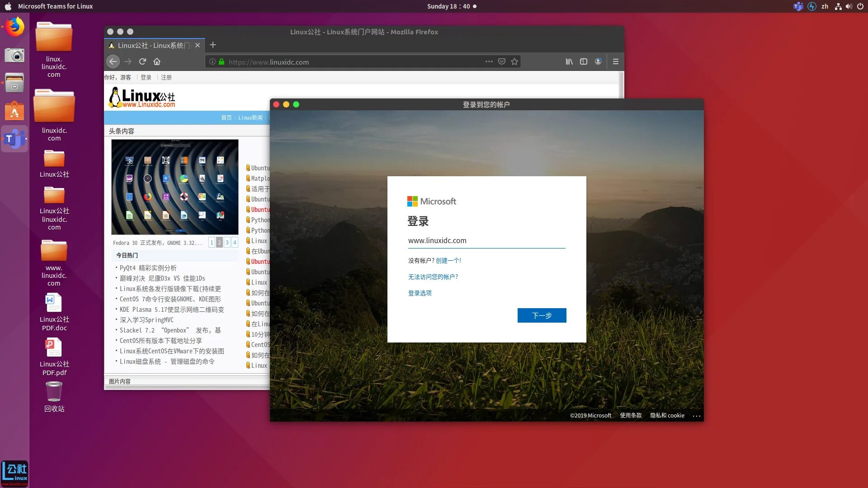The width and height of the screenshot is (868, 488).
Task: Click the Firefox forward arrow
Action: tap(128, 61)
